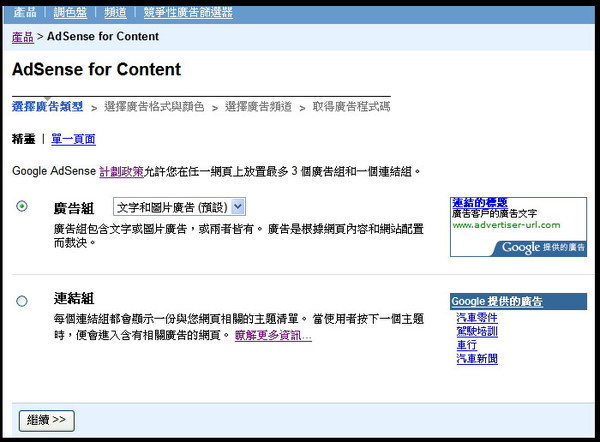Open the 文字和圖片廣告 (預設) dropdown
This screenshot has width=600, height=442.
click(x=179, y=207)
